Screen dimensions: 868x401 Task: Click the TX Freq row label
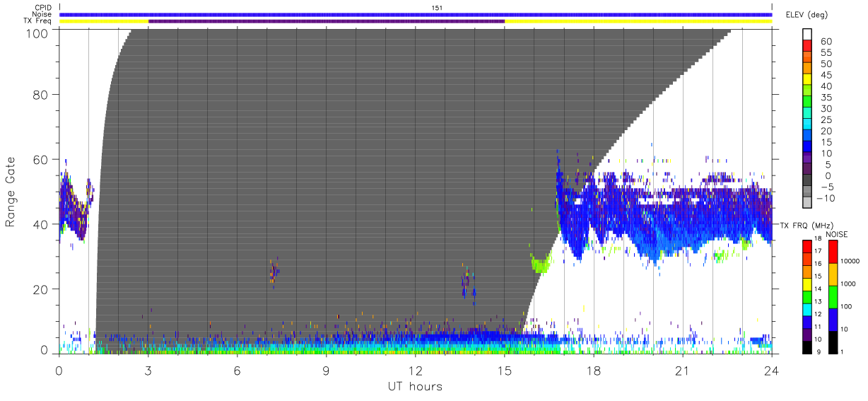point(39,21)
